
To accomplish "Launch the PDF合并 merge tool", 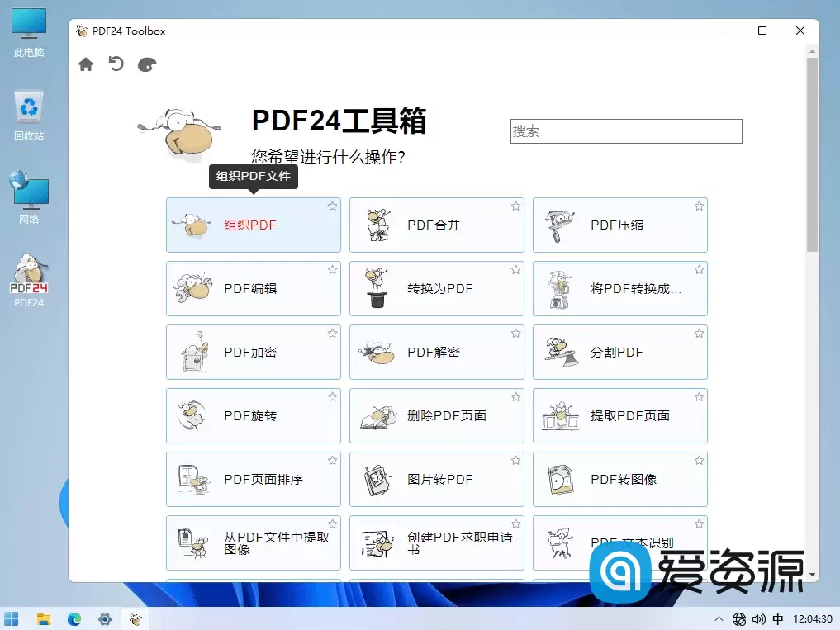I will coord(436,225).
